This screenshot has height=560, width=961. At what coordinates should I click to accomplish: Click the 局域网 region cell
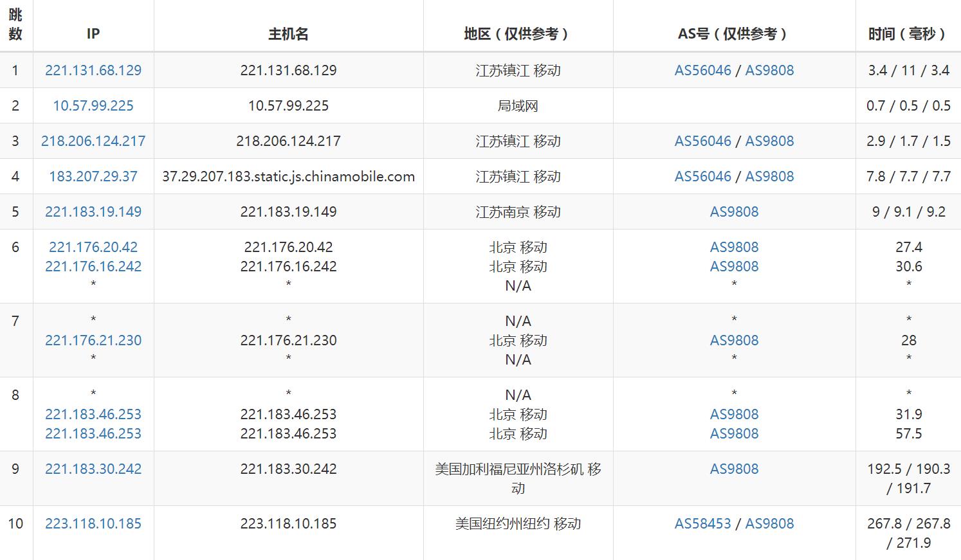518,105
